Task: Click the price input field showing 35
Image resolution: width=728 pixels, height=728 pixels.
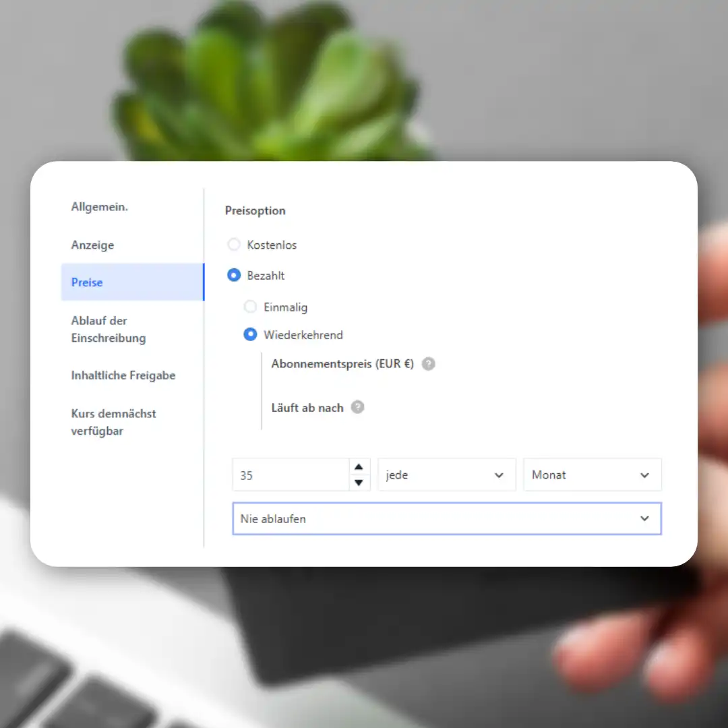Action: point(291,475)
